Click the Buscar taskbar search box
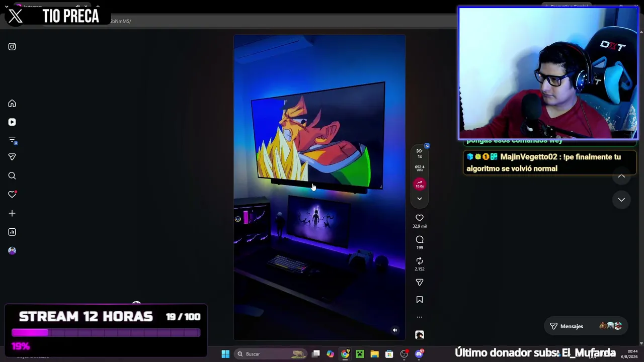Image resolution: width=644 pixels, height=362 pixels. [x=271, y=354]
